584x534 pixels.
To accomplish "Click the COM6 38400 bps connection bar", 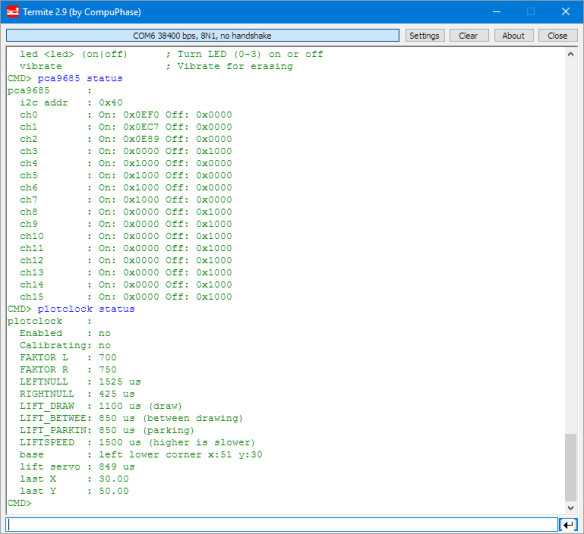I will (203, 36).
